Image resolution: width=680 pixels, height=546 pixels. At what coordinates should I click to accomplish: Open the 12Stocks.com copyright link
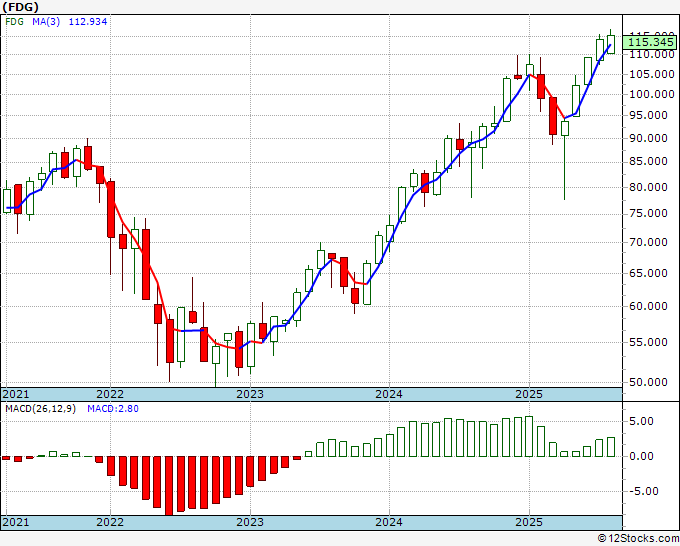(x=638, y=539)
